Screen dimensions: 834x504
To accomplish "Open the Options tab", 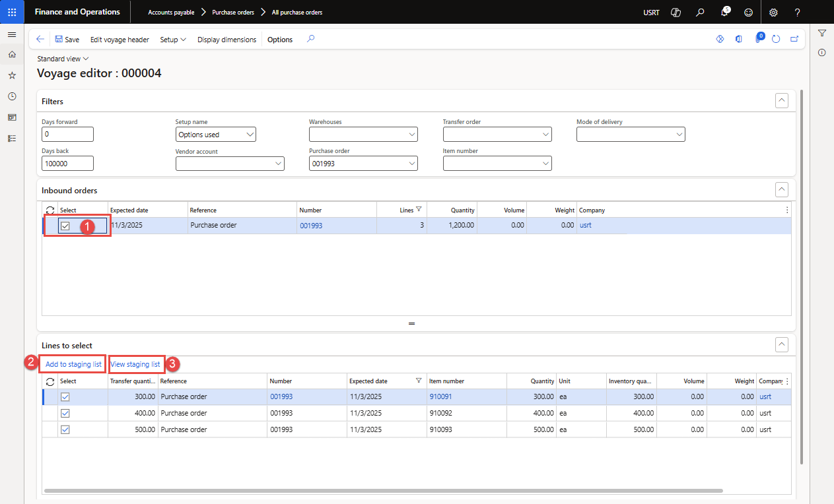I will (x=280, y=40).
